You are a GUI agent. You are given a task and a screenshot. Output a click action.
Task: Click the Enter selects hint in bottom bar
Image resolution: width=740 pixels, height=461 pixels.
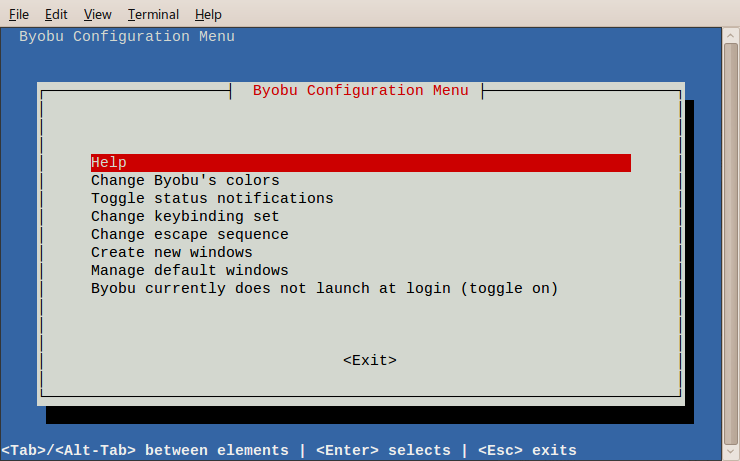pos(383,450)
